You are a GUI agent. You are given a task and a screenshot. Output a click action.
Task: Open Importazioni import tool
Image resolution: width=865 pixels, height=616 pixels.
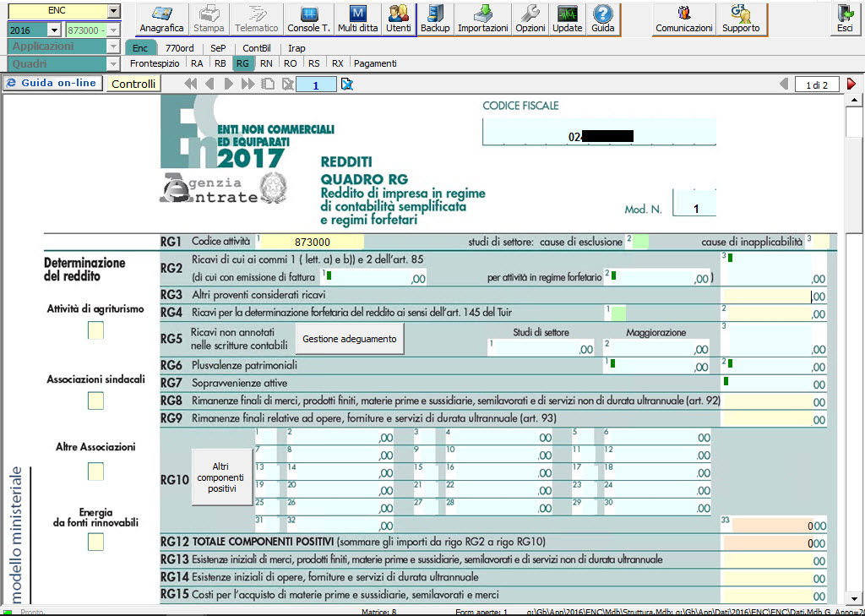482,19
